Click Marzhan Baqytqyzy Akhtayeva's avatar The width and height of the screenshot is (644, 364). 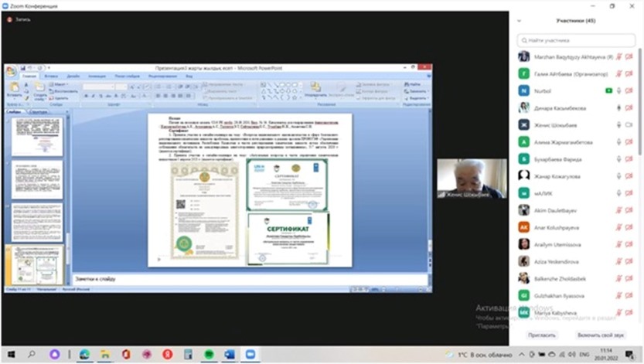click(x=524, y=56)
